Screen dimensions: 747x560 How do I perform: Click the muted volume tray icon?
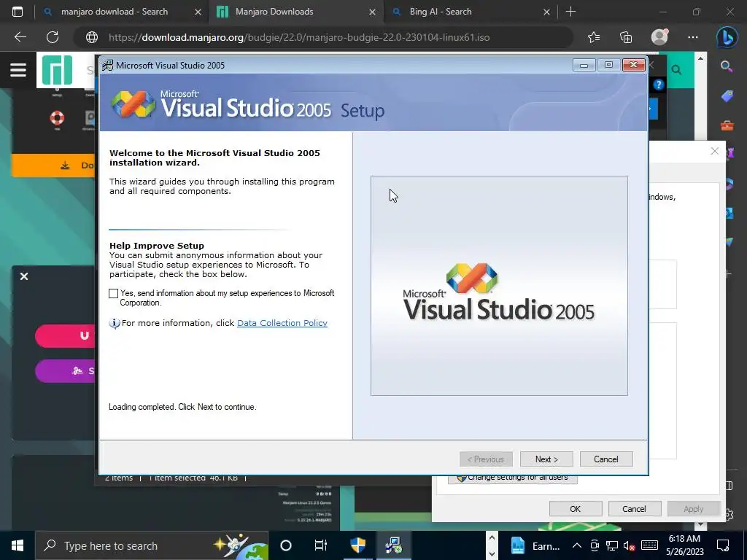coord(630,545)
